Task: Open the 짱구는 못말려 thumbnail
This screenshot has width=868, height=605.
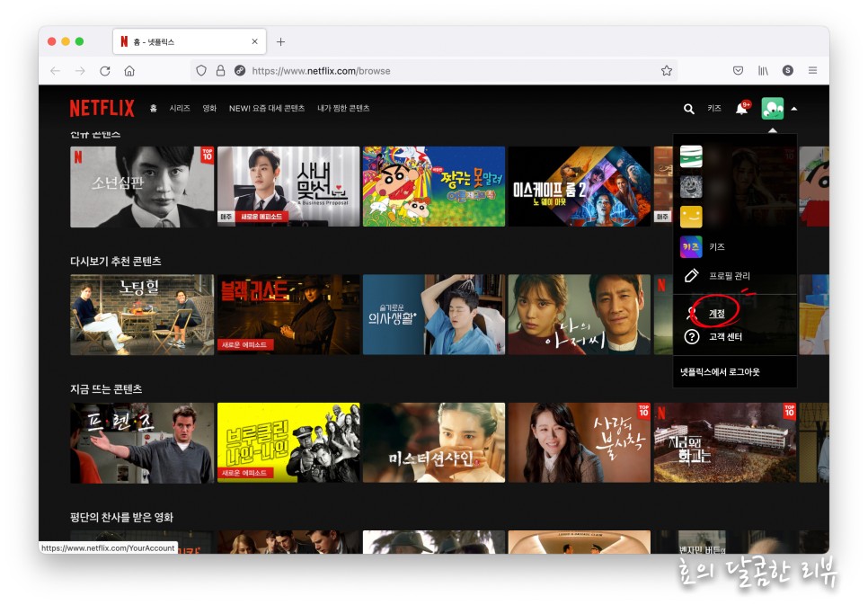Action: click(434, 187)
